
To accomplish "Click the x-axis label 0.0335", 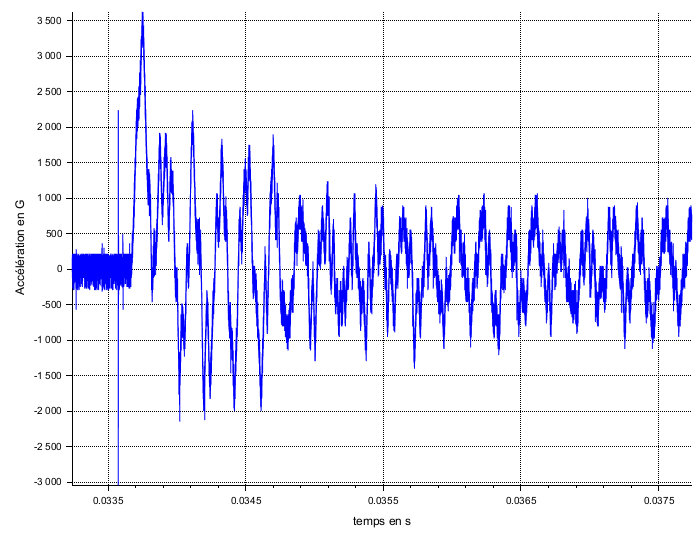I will click(x=108, y=501).
